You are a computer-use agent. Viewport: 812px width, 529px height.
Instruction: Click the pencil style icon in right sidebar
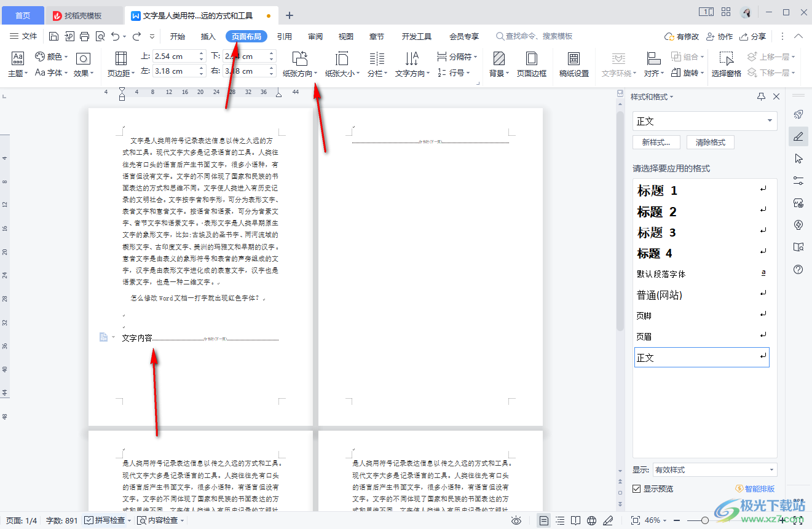pyautogui.click(x=798, y=136)
